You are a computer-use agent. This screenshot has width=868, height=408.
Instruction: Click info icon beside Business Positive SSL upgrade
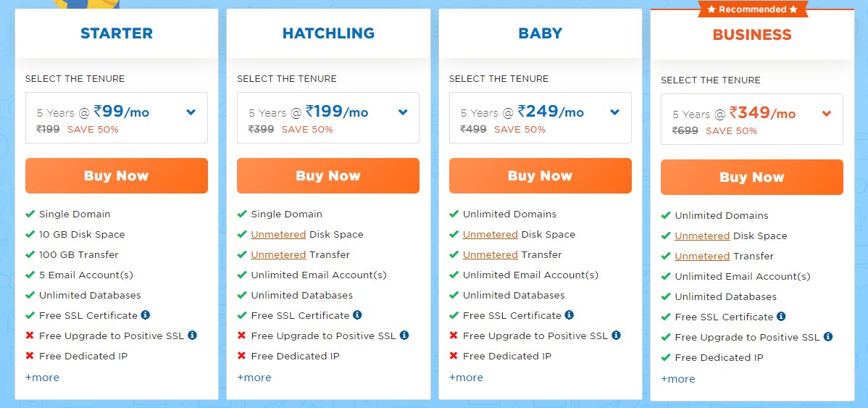point(827,336)
